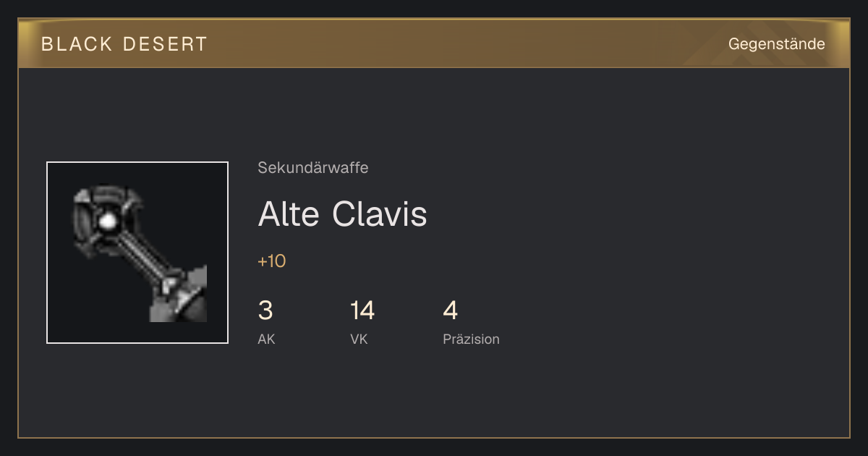Click blank card area below the stats
This screenshot has height=456, width=868.
point(434,394)
